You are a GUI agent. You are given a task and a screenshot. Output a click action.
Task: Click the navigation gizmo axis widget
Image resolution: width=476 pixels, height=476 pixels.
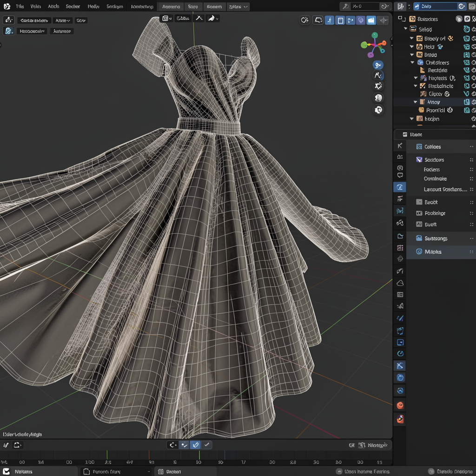click(374, 45)
